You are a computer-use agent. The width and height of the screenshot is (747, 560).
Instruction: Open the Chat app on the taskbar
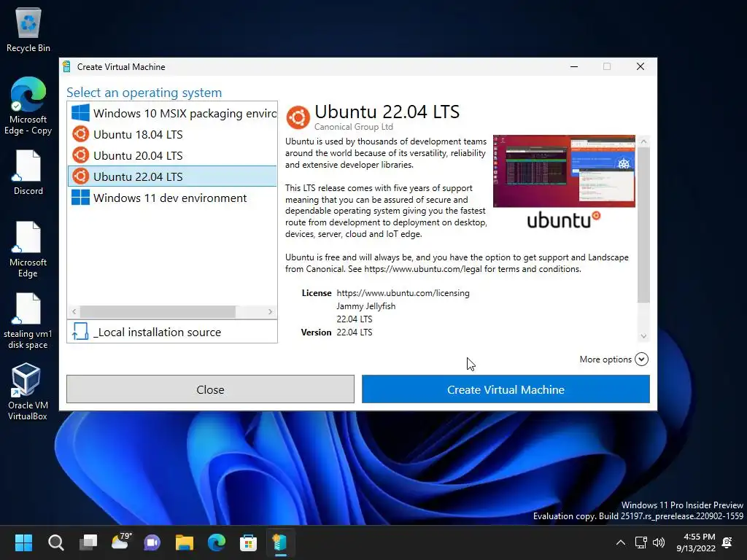point(152,542)
